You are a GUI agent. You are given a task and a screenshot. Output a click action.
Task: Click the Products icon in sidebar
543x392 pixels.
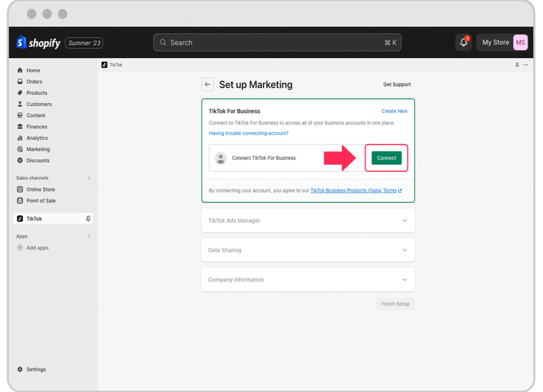[x=21, y=93]
